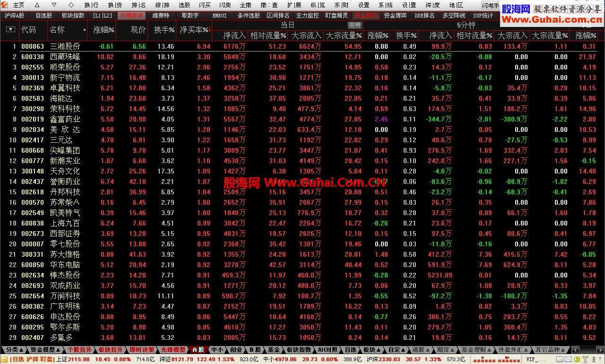Image resolution: width=605 pixels, height=364 pixels.
Task: Open the 盯盘精灵 tab
Action: pyautogui.click(x=337, y=16)
